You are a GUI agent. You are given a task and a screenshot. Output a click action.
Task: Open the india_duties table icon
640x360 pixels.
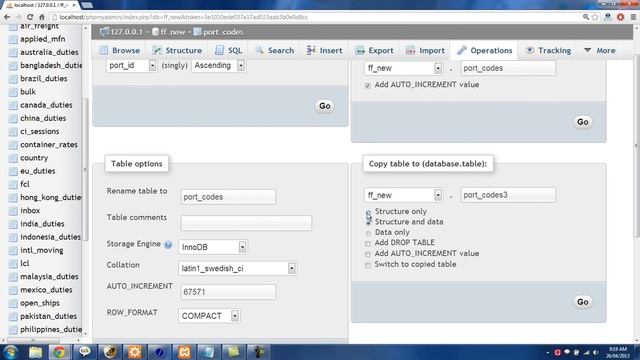tap(13, 224)
